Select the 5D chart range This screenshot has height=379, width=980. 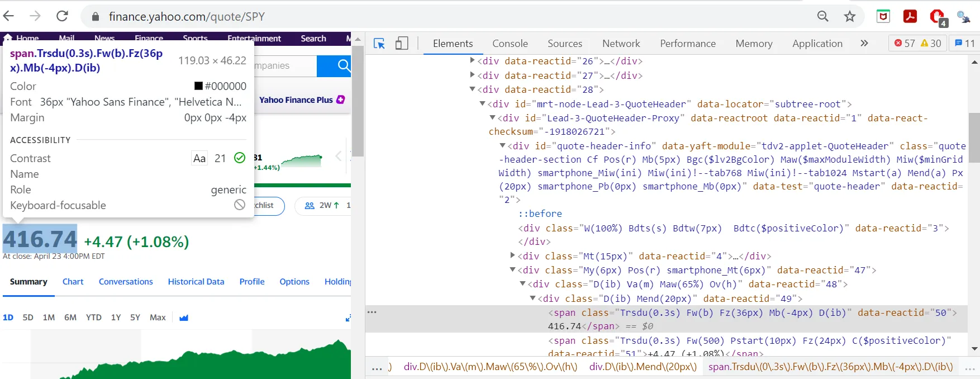point(28,318)
